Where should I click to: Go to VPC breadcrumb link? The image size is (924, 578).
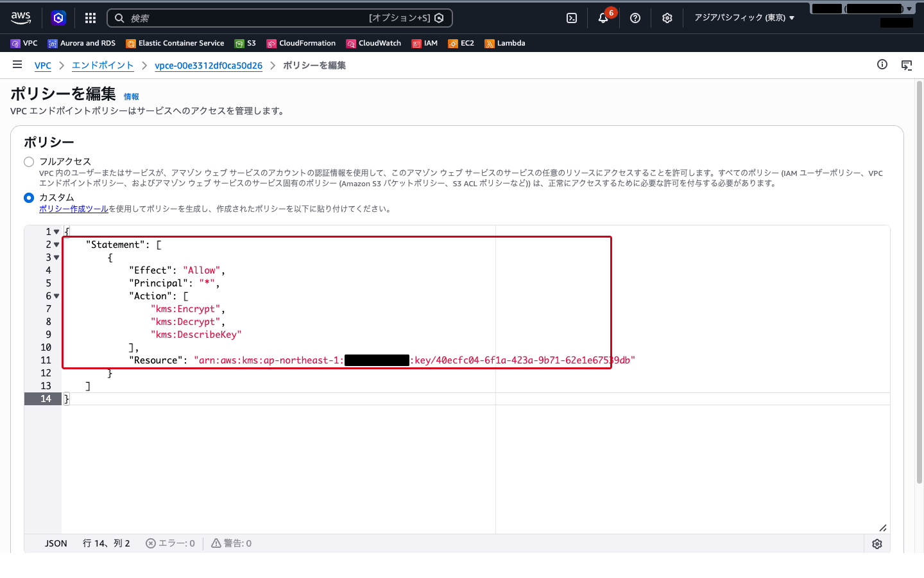[43, 66]
